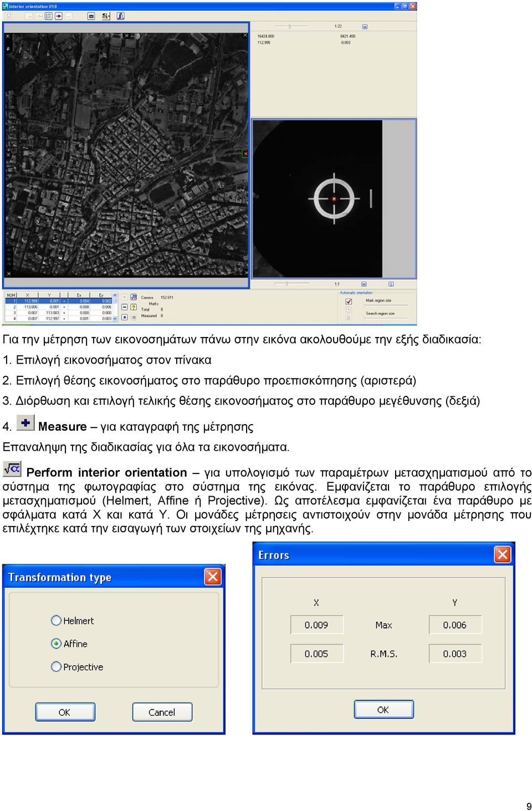Click the arrow icon below the minus button

coord(124,317)
